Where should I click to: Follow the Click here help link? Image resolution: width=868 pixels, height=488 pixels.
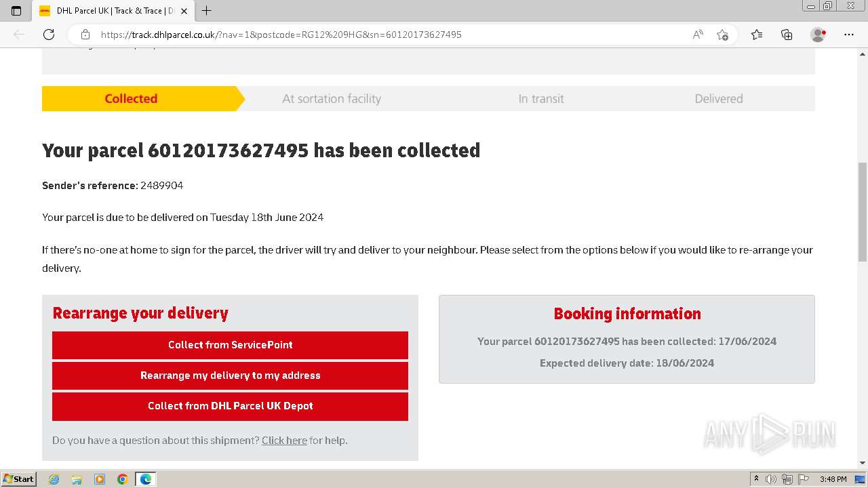coord(284,441)
